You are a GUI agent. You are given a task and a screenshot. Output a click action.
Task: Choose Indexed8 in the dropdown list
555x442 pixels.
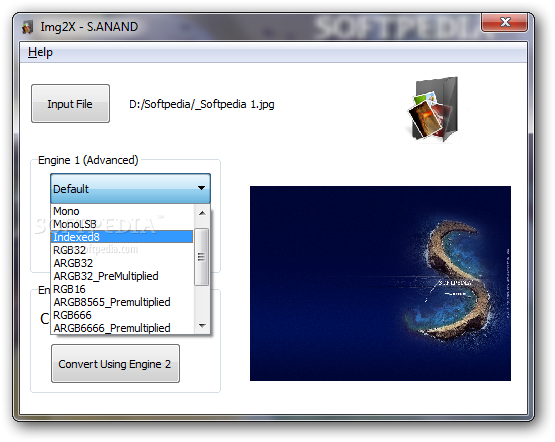click(122, 237)
